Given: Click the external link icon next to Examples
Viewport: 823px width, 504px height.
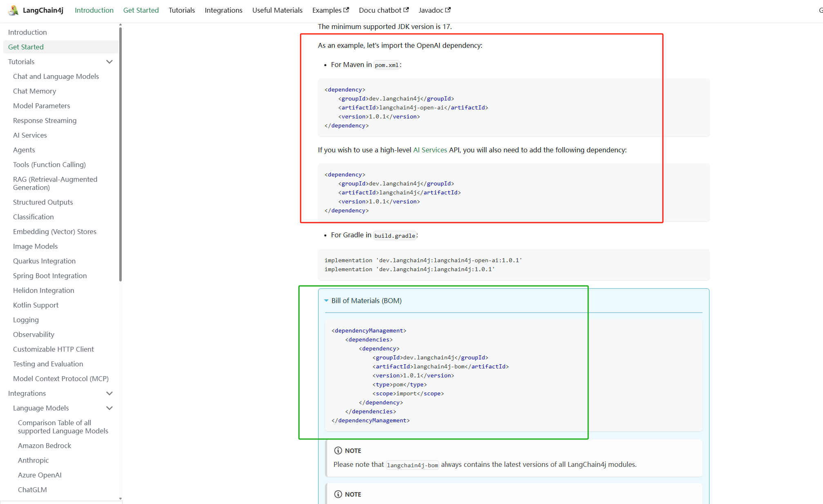Looking at the screenshot, I should click(346, 10).
